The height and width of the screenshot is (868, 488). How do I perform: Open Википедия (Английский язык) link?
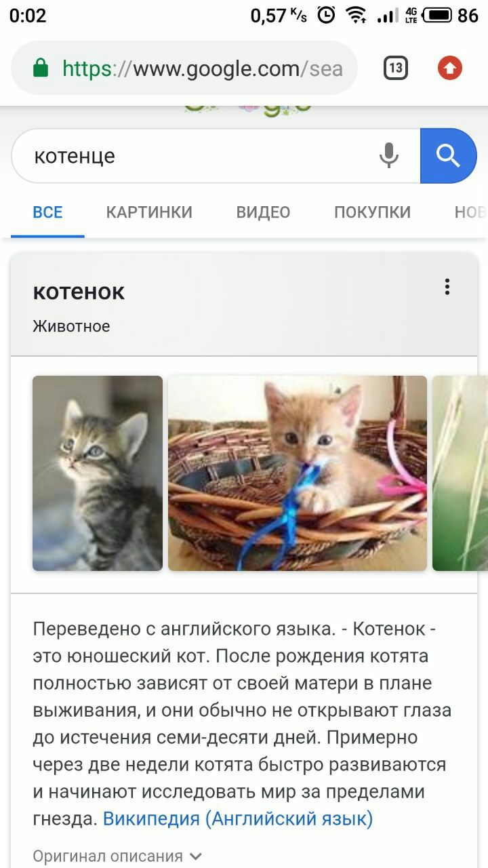click(238, 818)
